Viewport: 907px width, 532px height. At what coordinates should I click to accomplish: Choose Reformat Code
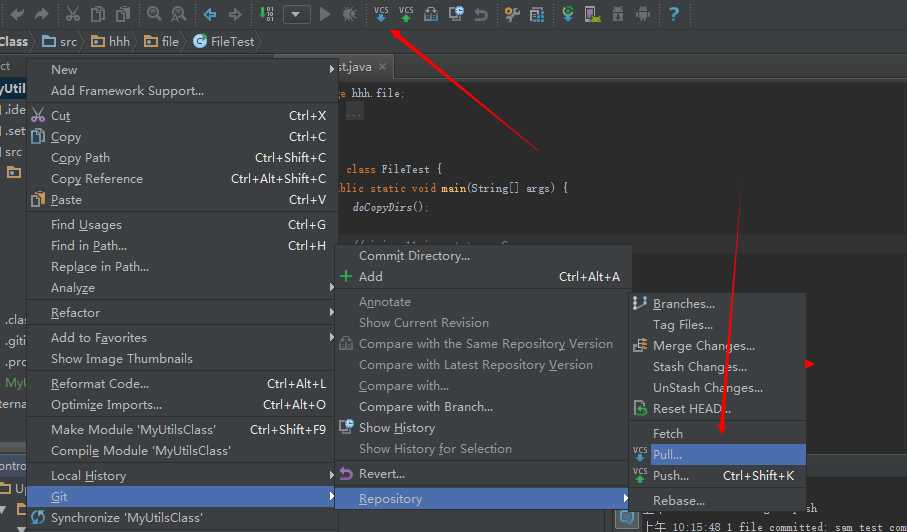point(183,384)
